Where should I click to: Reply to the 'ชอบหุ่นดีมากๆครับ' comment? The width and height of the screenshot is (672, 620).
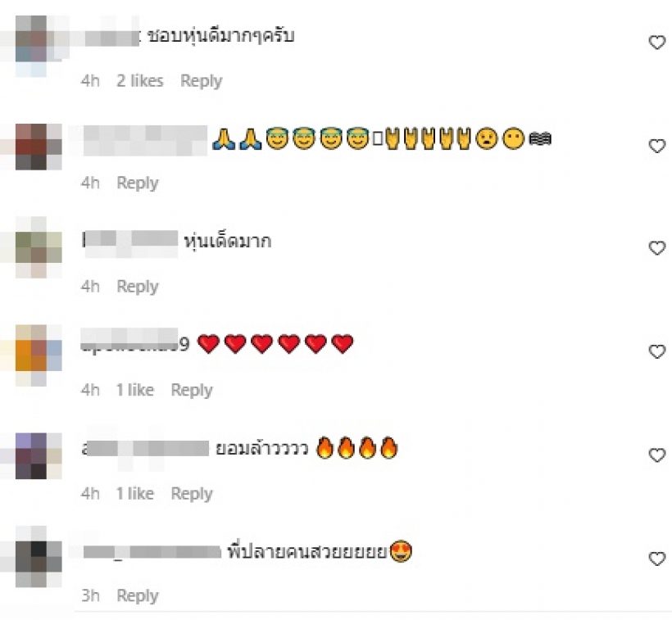201,81
